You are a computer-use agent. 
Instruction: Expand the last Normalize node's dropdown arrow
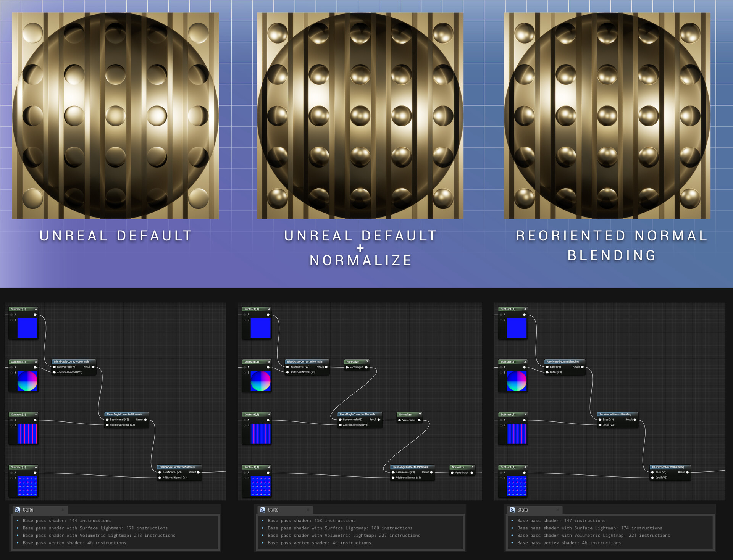click(x=473, y=467)
